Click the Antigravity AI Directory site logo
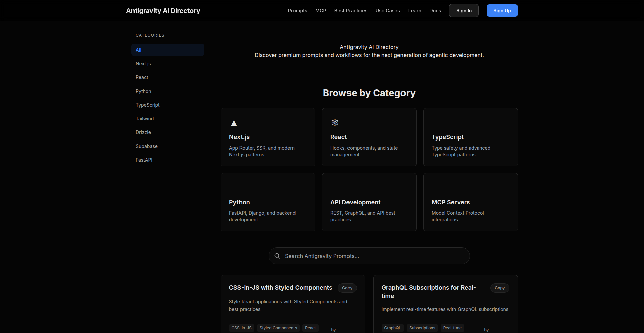The height and width of the screenshot is (333, 644). pyautogui.click(x=163, y=11)
